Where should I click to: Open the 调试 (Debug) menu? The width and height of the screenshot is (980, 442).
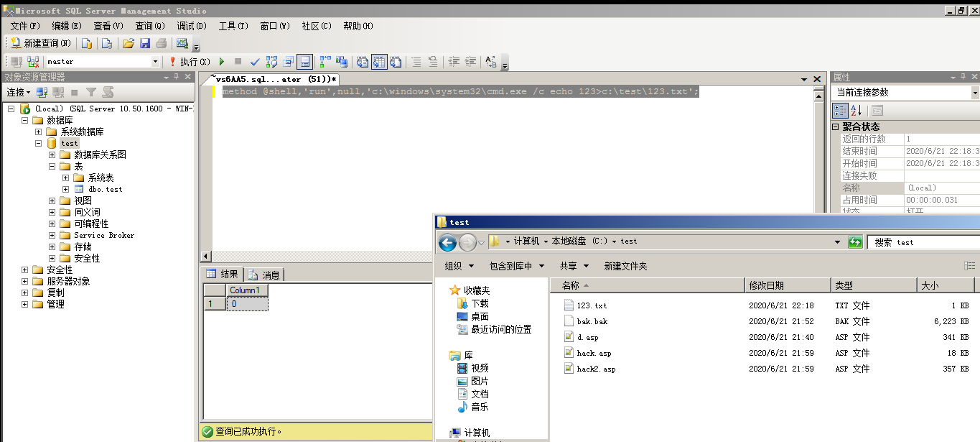[191, 26]
